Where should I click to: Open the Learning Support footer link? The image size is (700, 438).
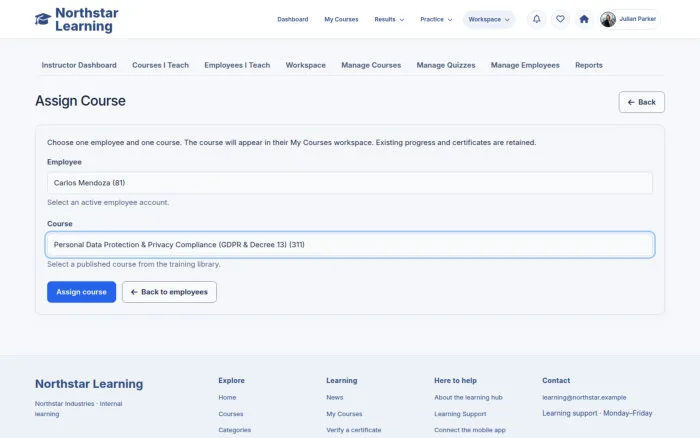[460, 414]
